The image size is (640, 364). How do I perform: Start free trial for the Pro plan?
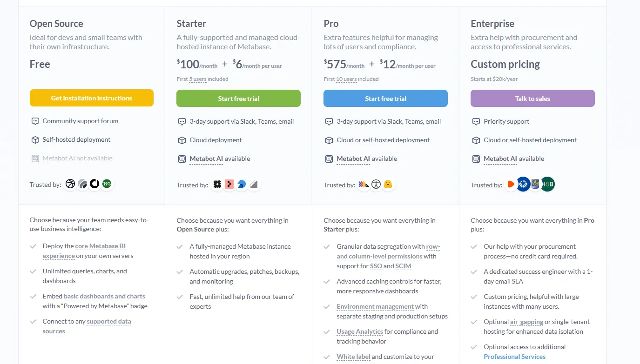pyautogui.click(x=385, y=99)
